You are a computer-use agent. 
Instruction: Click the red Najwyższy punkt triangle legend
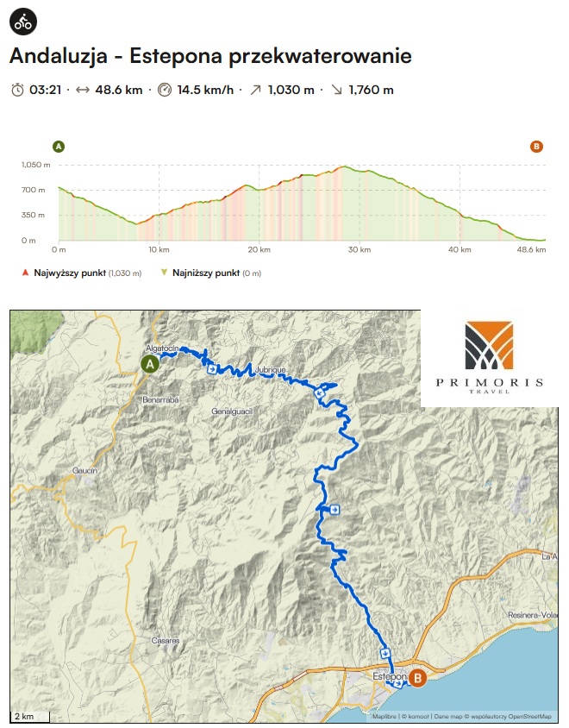(26, 273)
